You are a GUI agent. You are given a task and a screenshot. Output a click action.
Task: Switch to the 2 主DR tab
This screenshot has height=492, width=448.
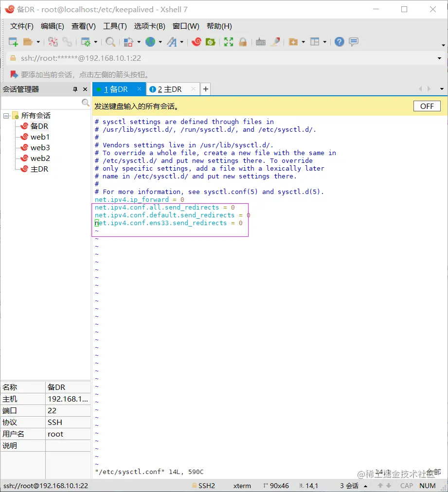pos(170,89)
